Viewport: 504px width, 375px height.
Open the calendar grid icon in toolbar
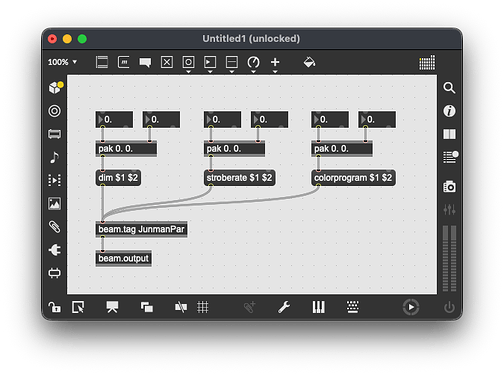pyautogui.click(x=427, y=62)
